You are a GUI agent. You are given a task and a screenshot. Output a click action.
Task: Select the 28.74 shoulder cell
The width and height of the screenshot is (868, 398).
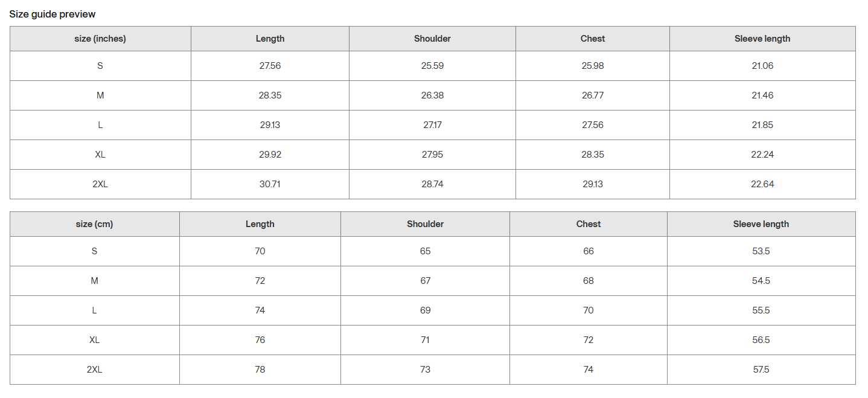432,184
